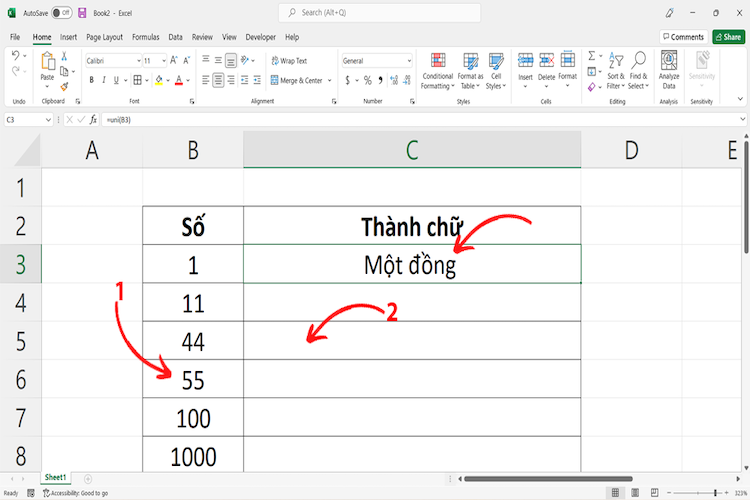Toggle Middle Align
The height and width of the screenshot is (500, 750).
tap(218, 60)
